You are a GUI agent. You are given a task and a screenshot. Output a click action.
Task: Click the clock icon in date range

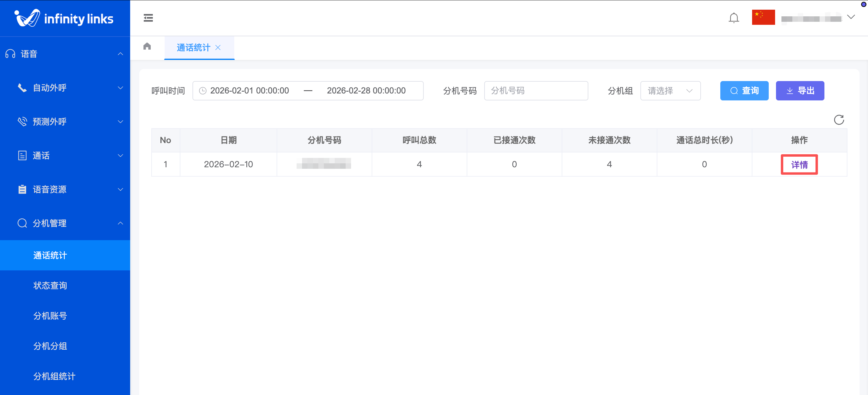[x=202, y=91]
